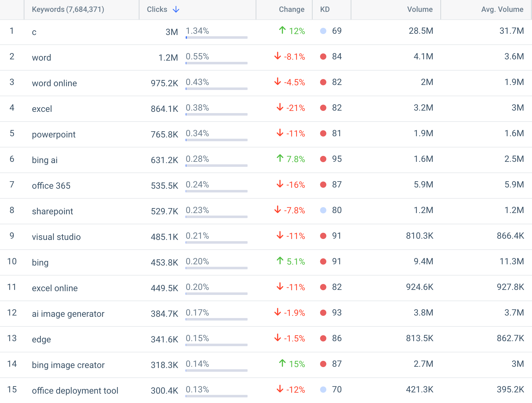Viewport: 532px width, 403px height.
Task: Select the 11.3M average volume value
Action: coord(511,261)
